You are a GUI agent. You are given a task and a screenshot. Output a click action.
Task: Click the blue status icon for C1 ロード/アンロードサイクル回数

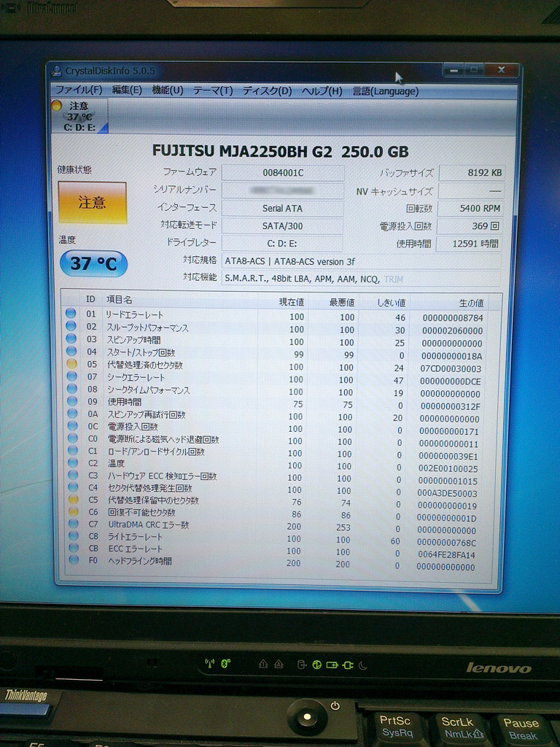click(x=73, y=449)
